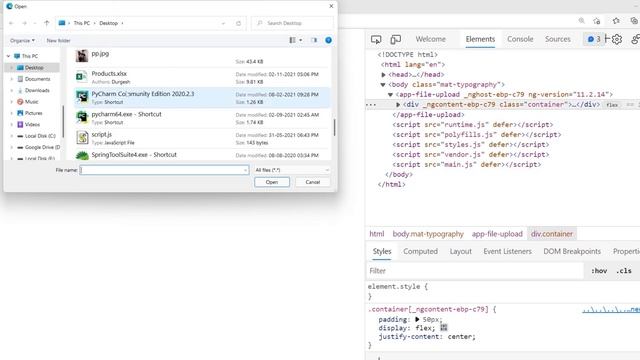Select Downloads in the navigation tree

(37, 90)
